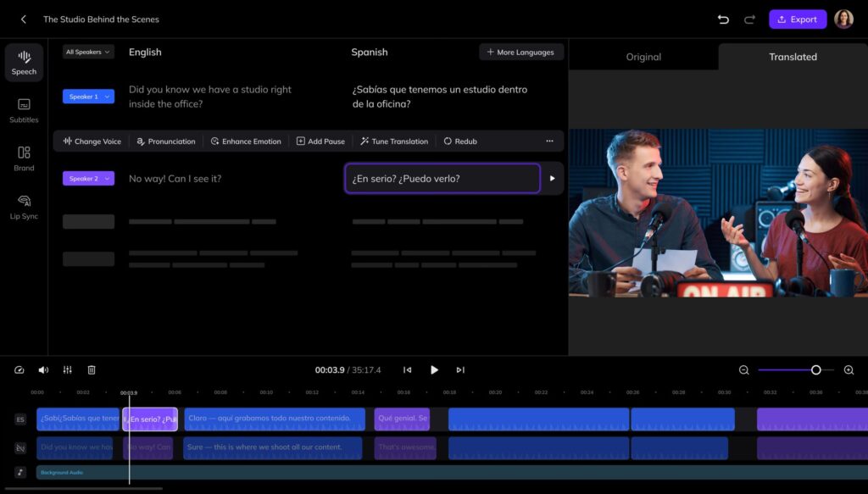The image size is (868, 494).
Task: Toggle the Background Audio track
Action: pos(19,472)
